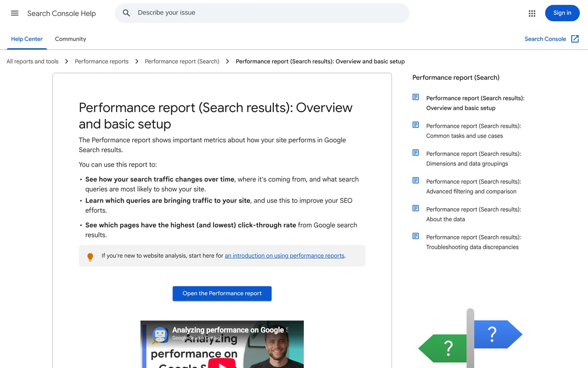The height and width of the screenshot is (368, 588).
Task: Click Open the Performance report button
Action: 222,294
